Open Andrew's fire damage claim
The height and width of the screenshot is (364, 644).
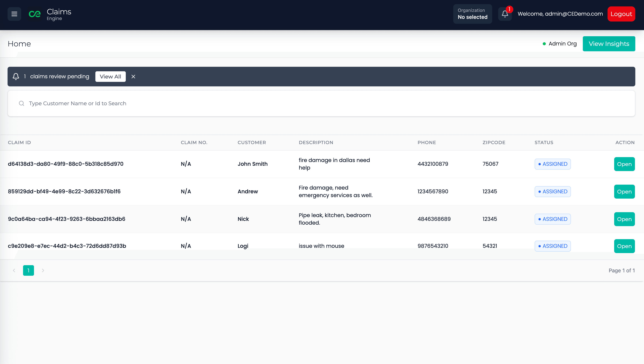(624, 191)
